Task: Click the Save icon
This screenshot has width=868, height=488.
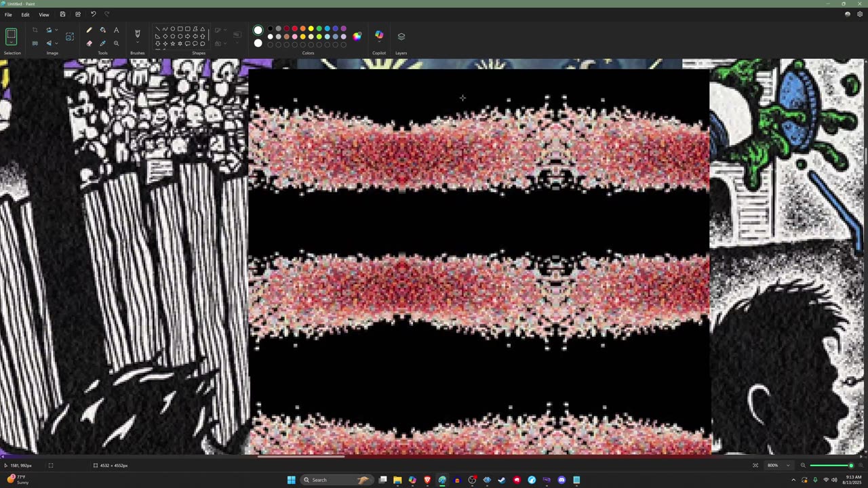Action: pos(62,14)
